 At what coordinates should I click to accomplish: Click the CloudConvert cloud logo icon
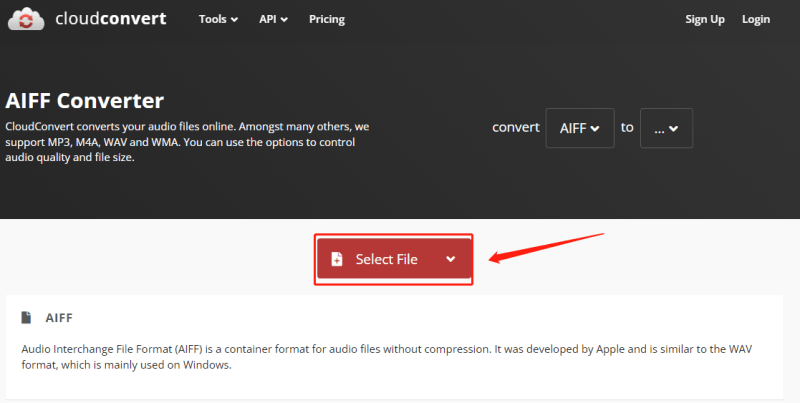[26, 19]
